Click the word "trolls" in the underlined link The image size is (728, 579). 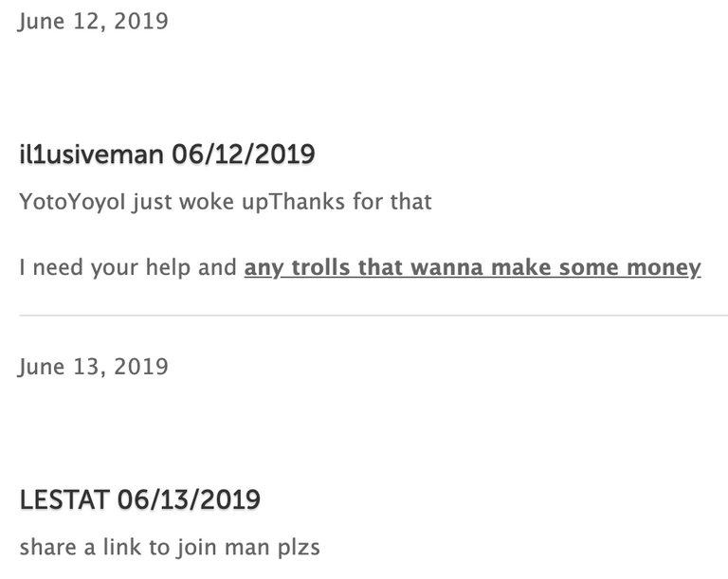tap(320, 267)
